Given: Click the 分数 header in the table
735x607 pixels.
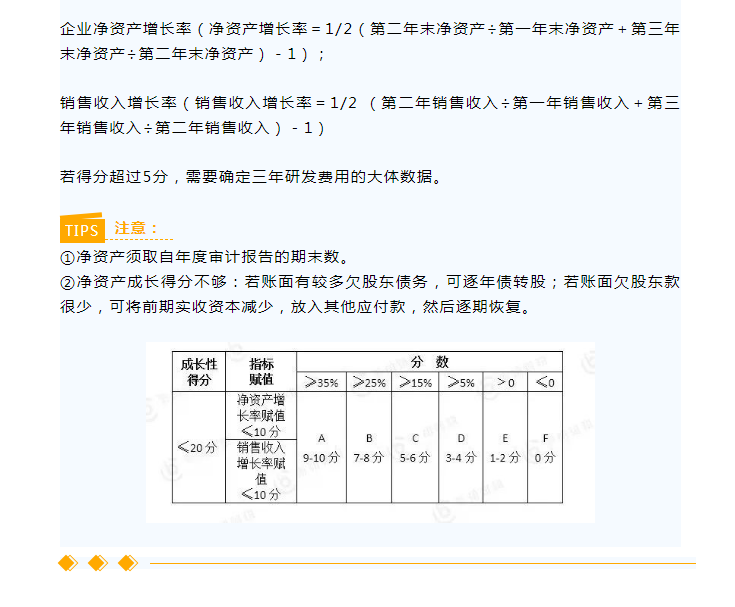Looking at the screenshot, I should click(x=429, y=362).
